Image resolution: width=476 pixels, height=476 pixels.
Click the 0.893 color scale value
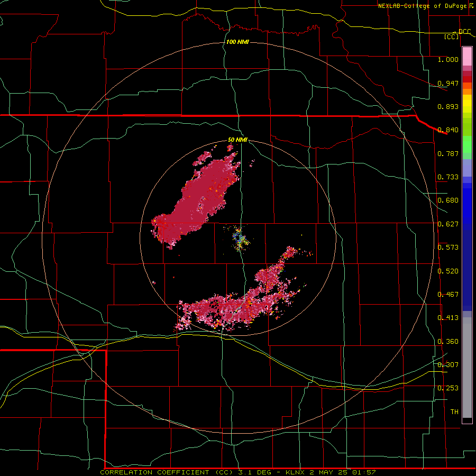tap(448, 106)
